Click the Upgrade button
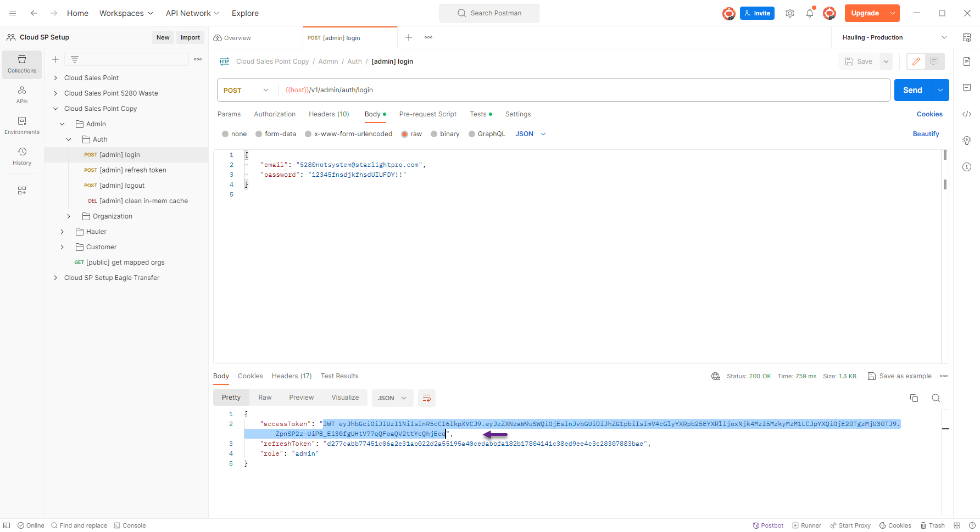 point(865,13)
